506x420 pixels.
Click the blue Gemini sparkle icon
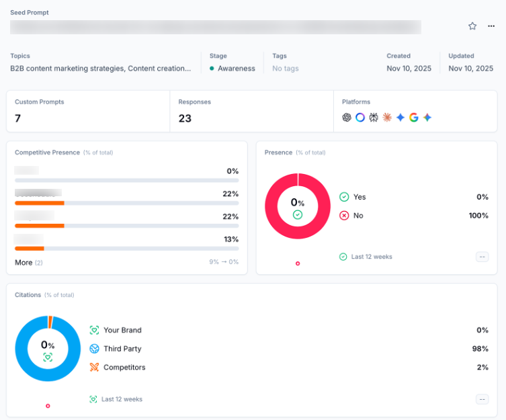click(400, 118)
